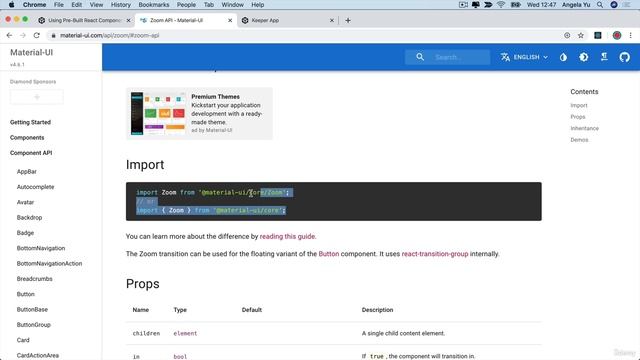Open Breadcrumbs API page
The image size is (640, 360).
coord(35,279)
